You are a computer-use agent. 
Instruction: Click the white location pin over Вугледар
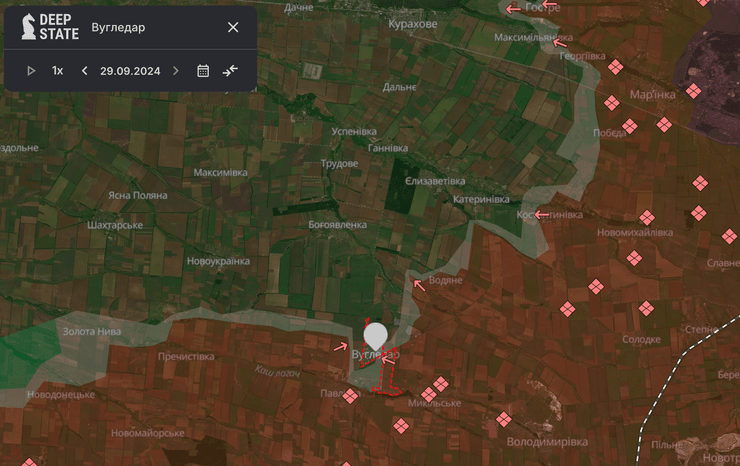pos(375,335)
